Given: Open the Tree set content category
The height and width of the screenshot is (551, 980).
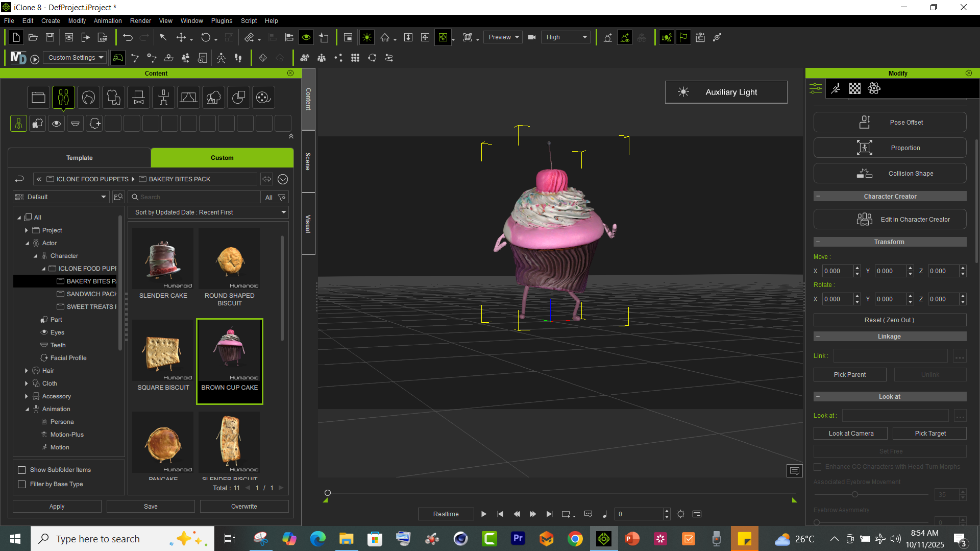Looking at the screenshot, I should (x=213, y=97).
